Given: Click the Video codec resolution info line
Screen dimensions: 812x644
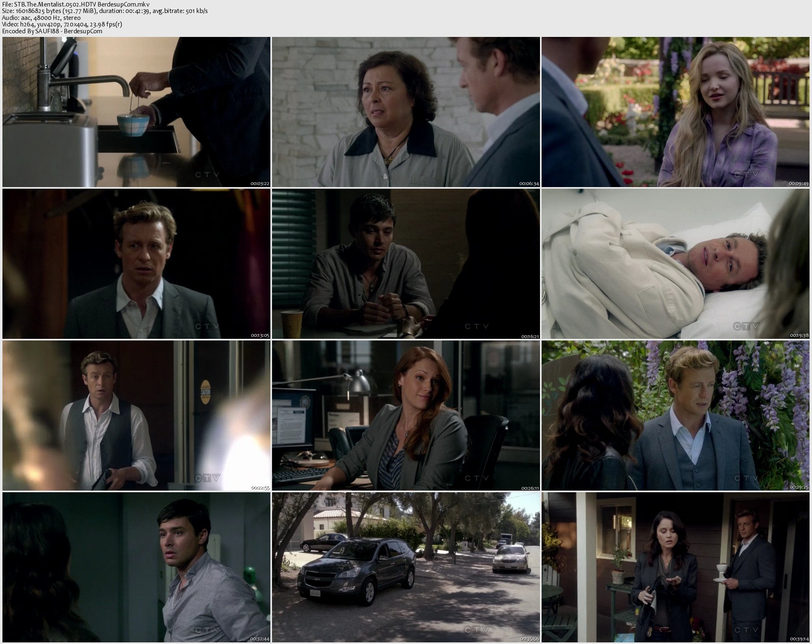Looking at the screenshot, I should (62, 24).
